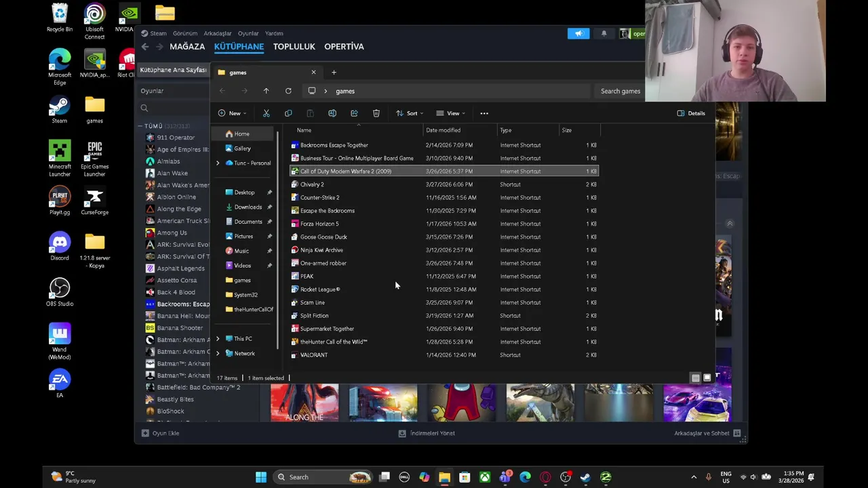Open the Arkadaşlar menu in Steam
This screenshot has width=868, height=488.
pyautogui.click(x=218, y=33)
